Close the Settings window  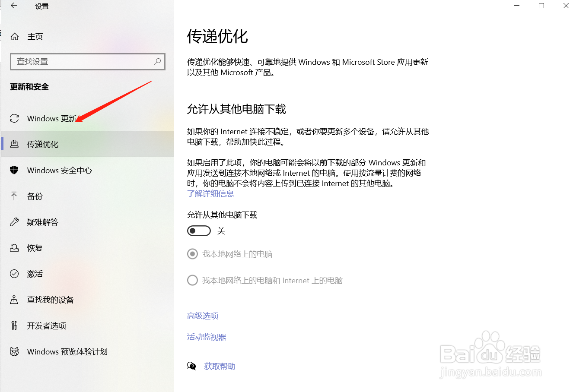pyautogui.click(x=566, y=6)
